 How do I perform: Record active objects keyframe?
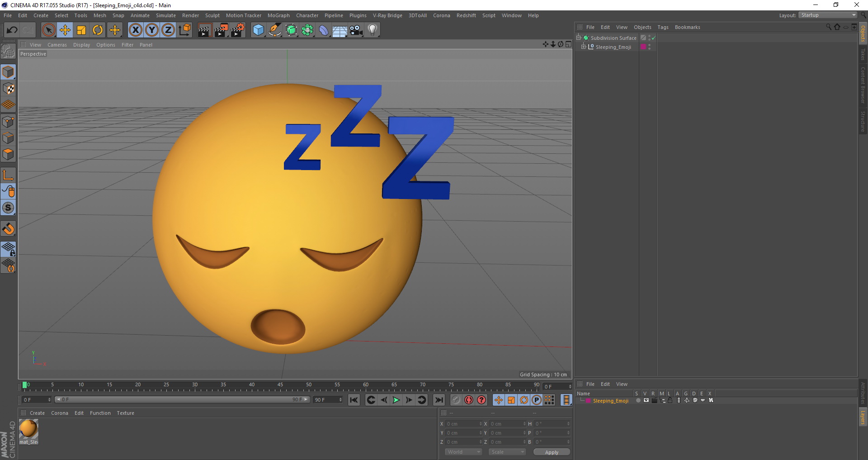(456, 400)
